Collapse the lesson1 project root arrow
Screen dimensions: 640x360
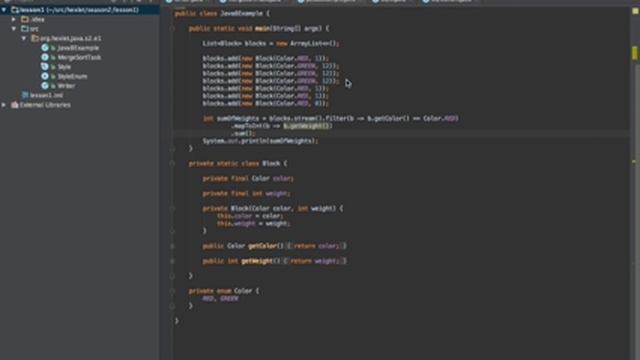(x=4, y=9)
